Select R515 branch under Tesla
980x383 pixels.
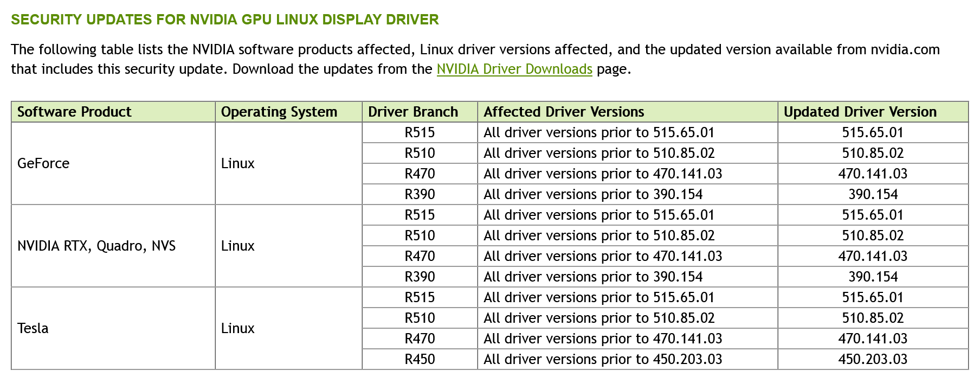(x=420, y=297)
